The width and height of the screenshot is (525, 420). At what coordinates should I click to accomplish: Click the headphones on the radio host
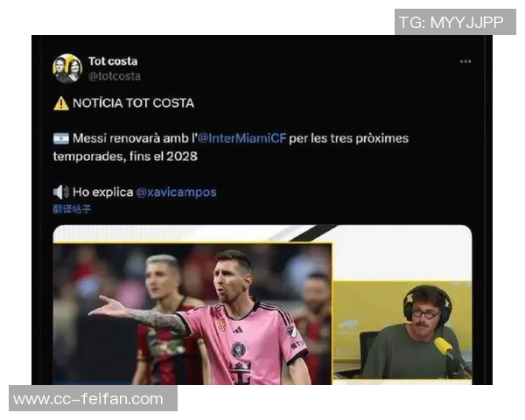click(x=427, y=302)
